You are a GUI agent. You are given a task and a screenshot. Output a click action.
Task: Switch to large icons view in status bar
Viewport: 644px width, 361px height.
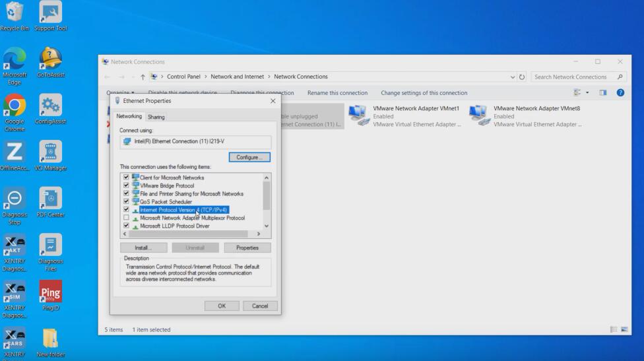pos(624,329)
